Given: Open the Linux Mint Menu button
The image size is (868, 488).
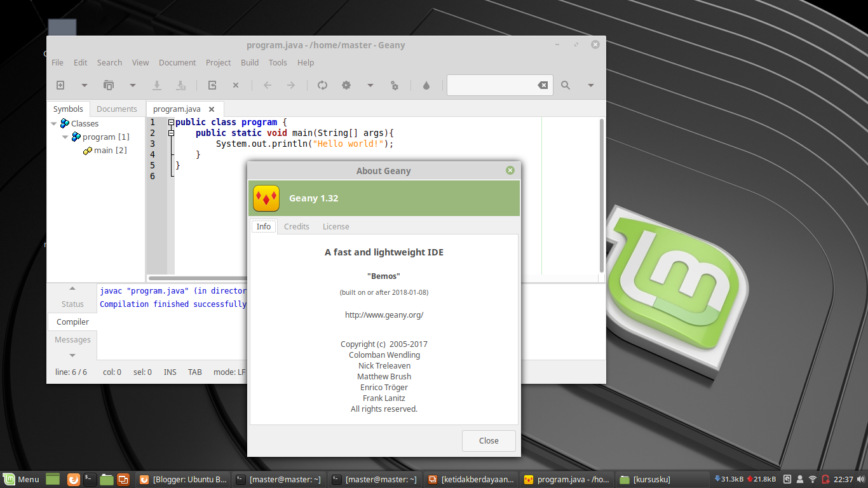Looking at the screenshot, I should pyautogui.click(x=22, y=479).
